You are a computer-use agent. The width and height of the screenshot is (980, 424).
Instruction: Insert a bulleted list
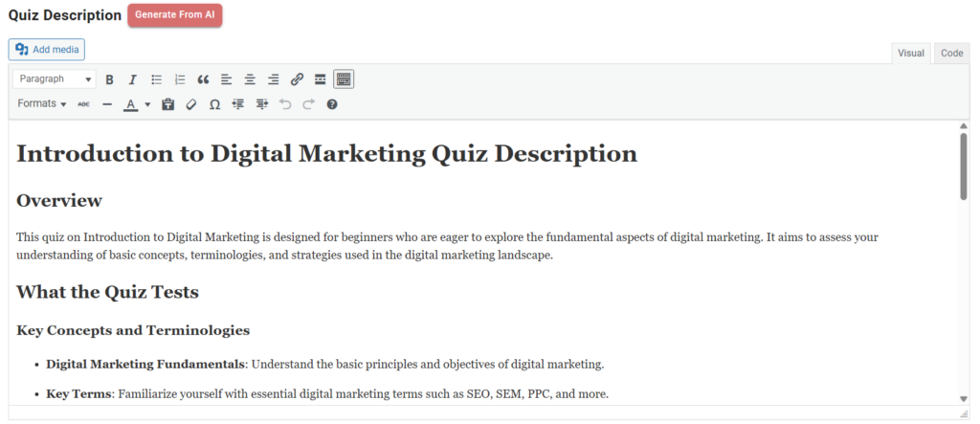click(x=157, y=79)
